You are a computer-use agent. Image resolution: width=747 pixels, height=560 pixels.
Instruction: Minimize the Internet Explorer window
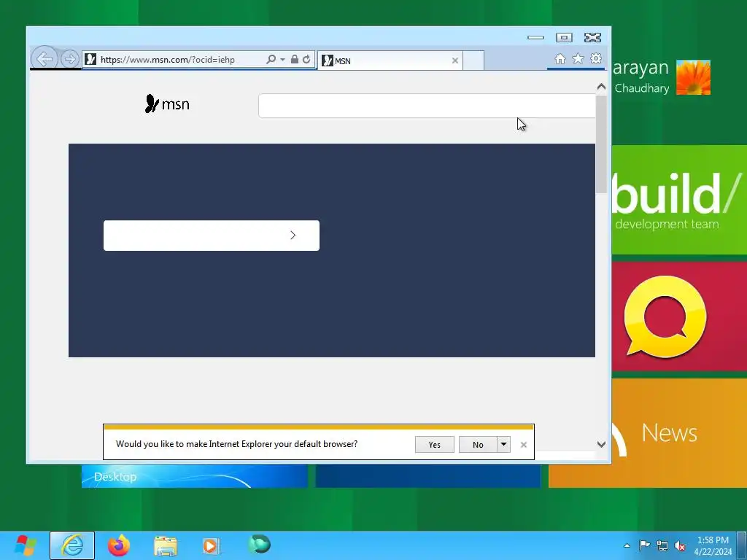pos(535,38)
